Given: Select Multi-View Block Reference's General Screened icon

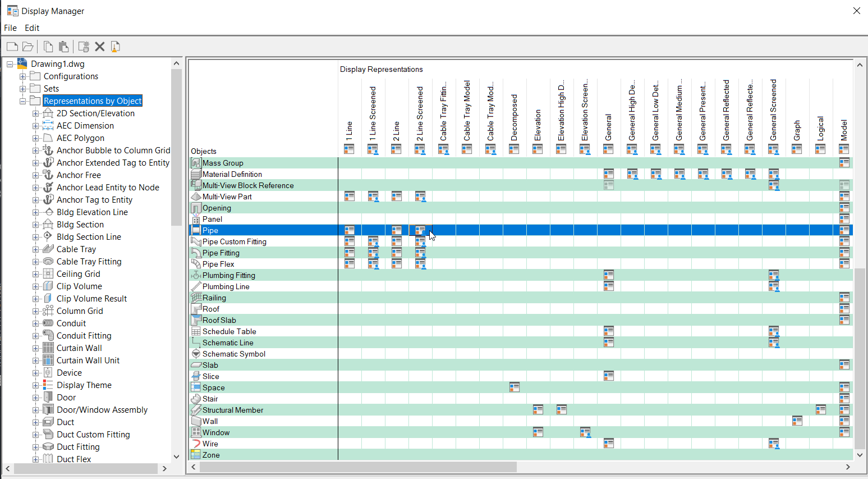Looking at the screenshot, I should click(x=774, y=185).
